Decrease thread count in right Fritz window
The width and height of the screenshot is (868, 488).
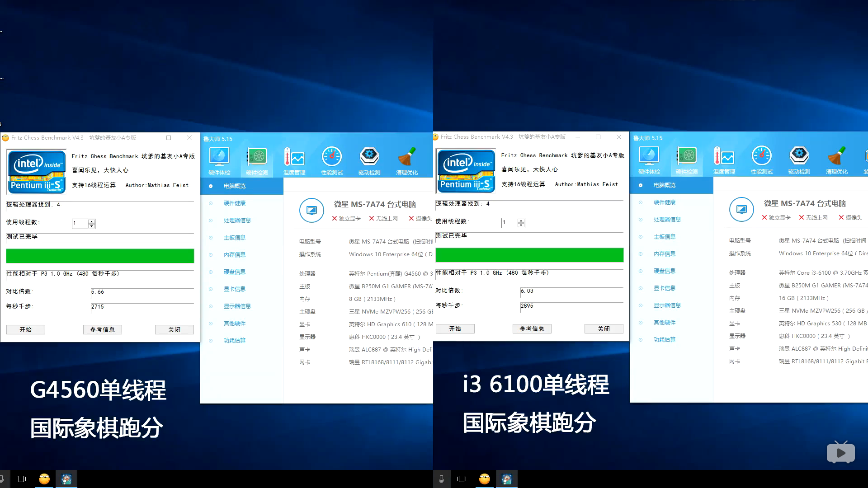(x=521, y=225)
